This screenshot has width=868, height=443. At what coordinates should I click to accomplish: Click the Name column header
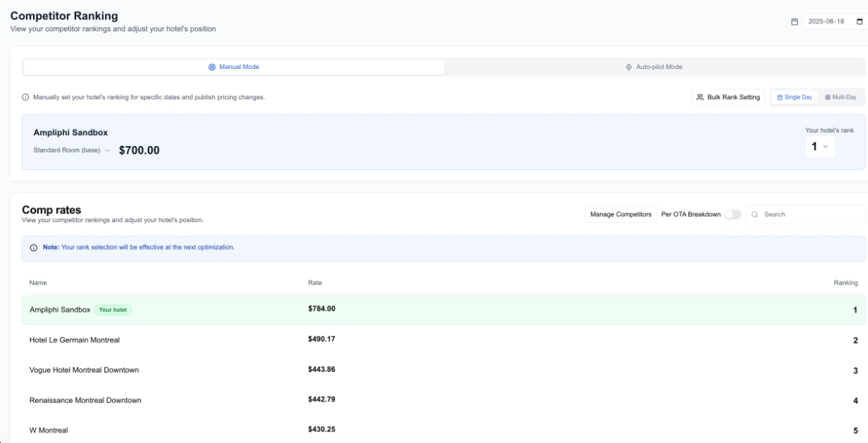click(x=38, y=283)
